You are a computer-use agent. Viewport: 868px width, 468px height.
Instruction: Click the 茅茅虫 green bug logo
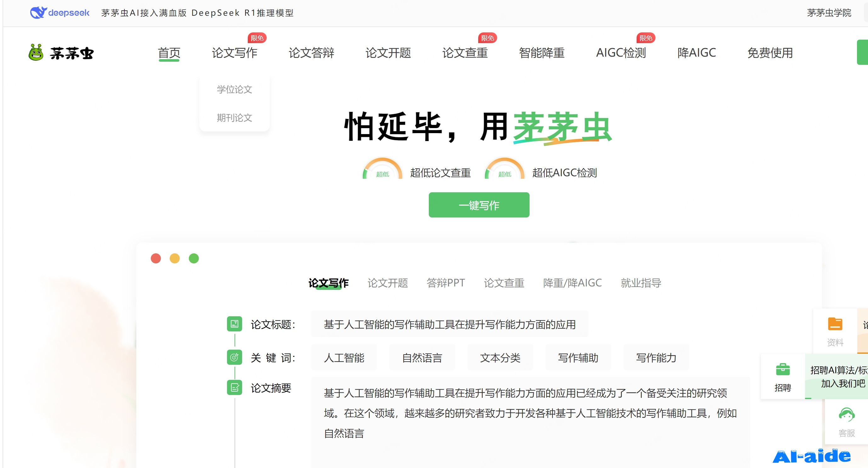[36, 52]
